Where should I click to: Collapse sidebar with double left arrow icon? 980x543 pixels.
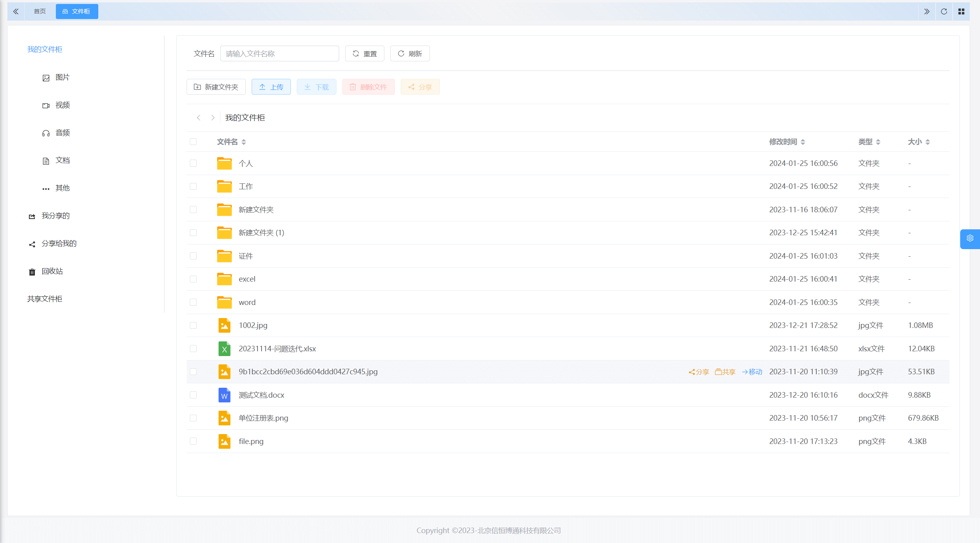coord(16,11)
